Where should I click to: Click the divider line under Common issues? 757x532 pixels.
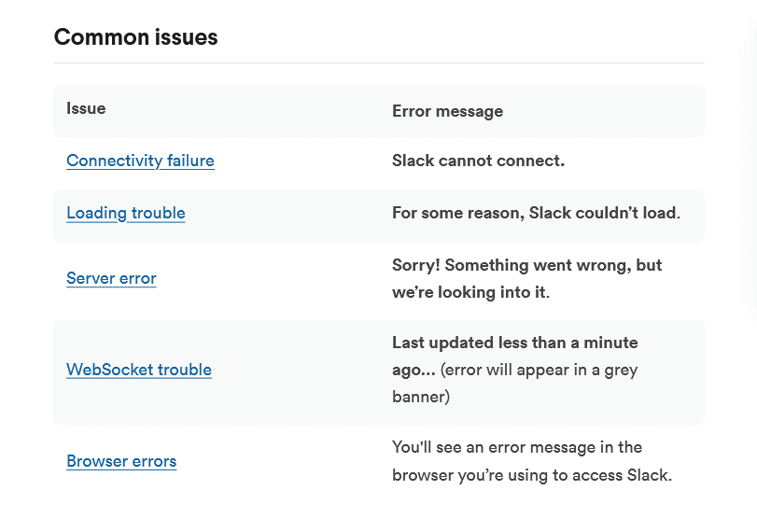(378, 63)
